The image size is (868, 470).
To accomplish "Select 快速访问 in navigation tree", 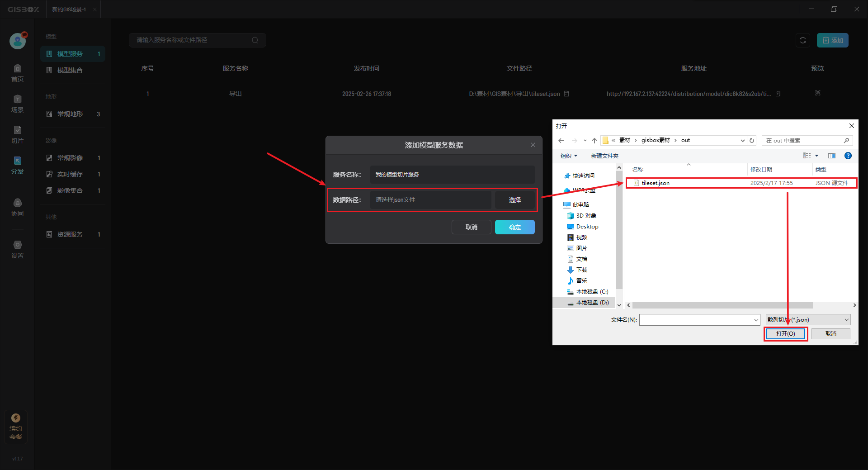I will [x=580, y=176].
